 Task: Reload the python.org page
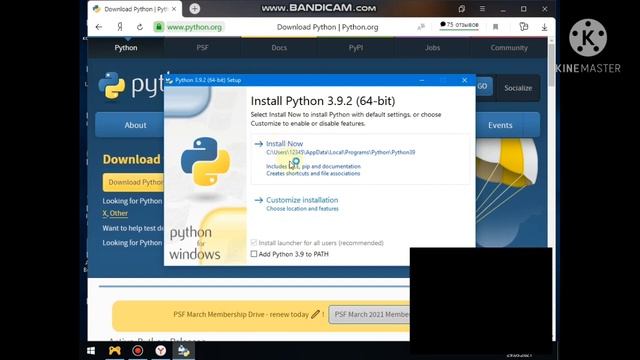coord(140,27)
